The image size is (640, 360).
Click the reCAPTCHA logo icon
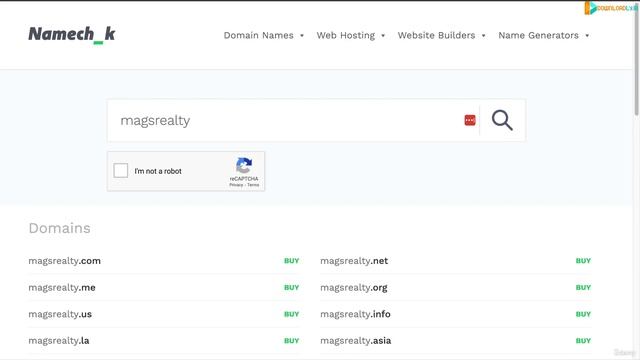244,166
